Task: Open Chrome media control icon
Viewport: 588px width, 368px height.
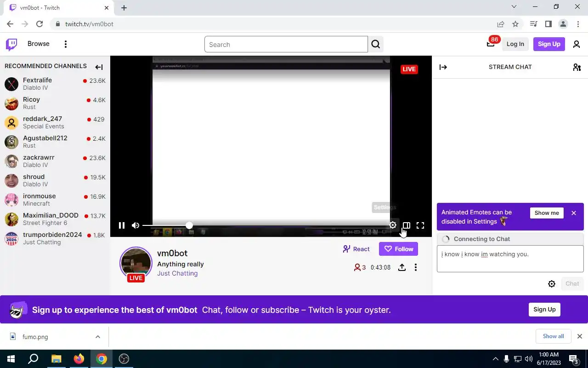Action: point(533,24)
